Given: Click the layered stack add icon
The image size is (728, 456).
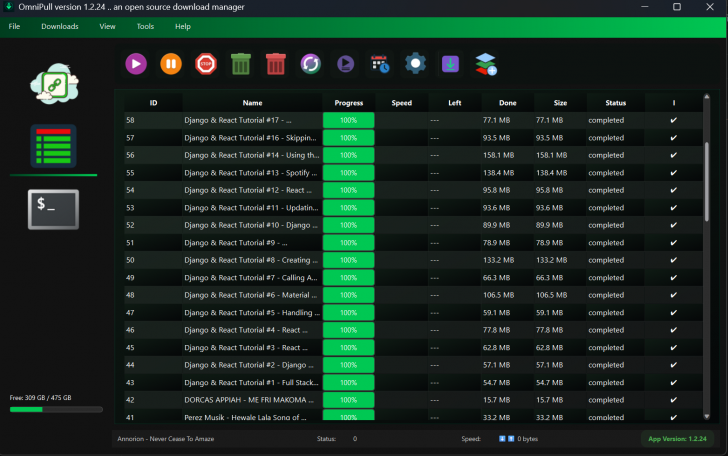Looking at the screenshot, I should (x=486, y=64).
